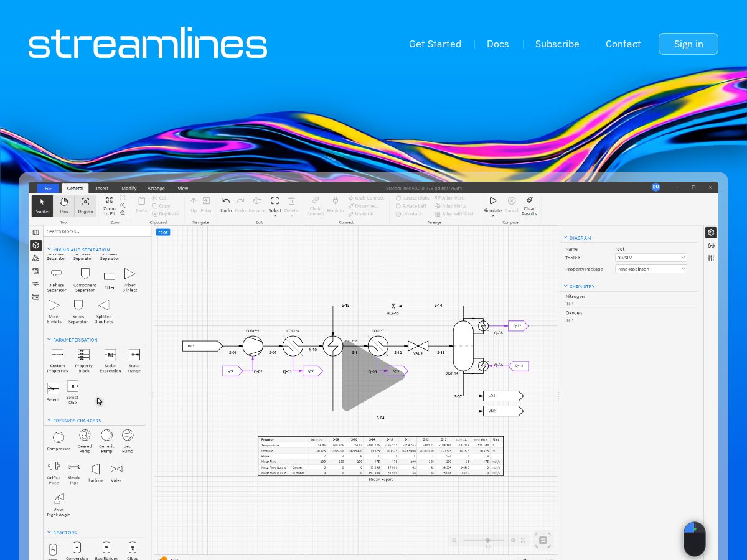Open the sliders panel on right sidebar
The width and height of the screenshot is (747, 560).
click(711, 258)
